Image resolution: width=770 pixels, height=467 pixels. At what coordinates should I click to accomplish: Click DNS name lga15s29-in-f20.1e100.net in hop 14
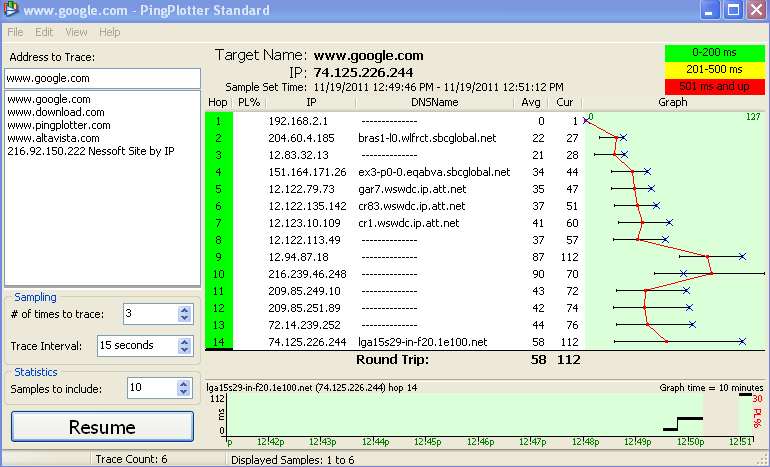coord(423,342)
